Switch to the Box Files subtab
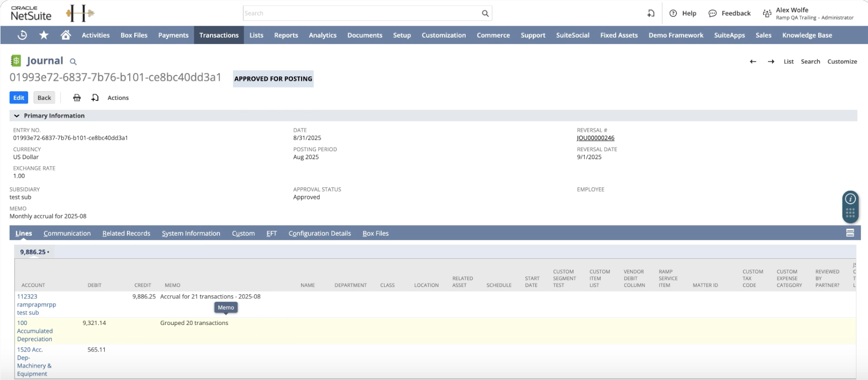 [376, 233]
